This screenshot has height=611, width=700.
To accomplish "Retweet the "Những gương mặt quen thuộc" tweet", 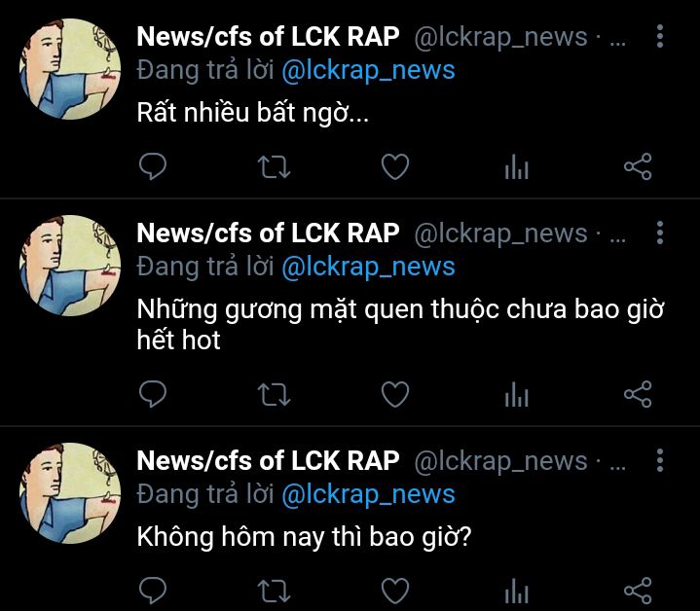I will [x=275, y=394].
